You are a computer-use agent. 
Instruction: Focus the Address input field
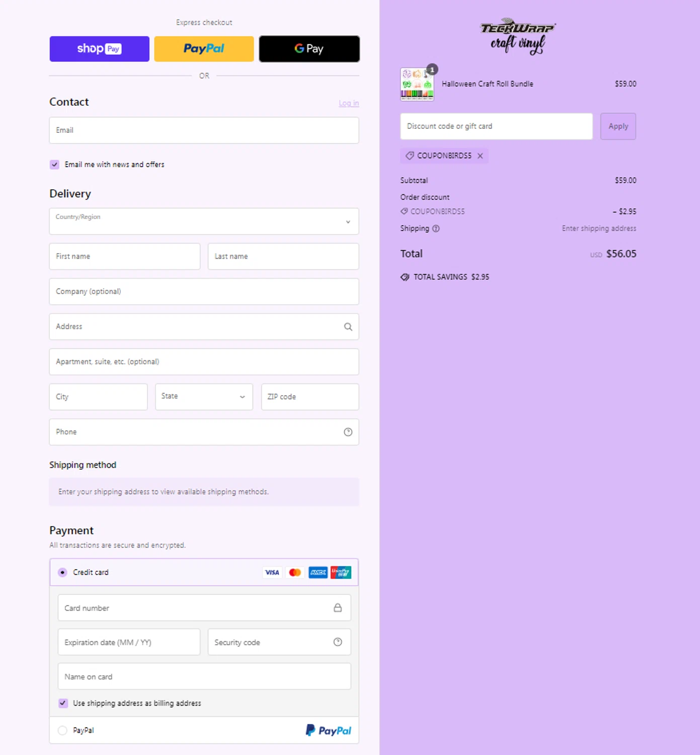point(204,327)
